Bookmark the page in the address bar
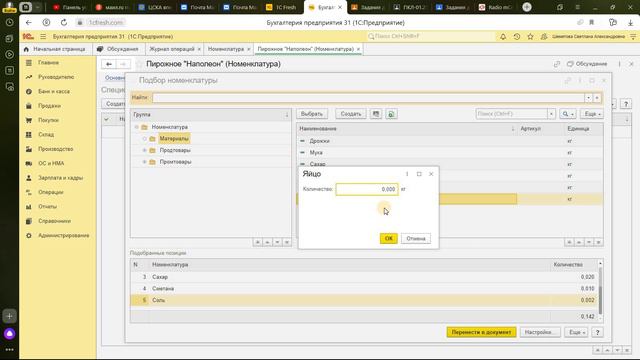The width and height of the screenshot is (640, 360). coord(591,22)
